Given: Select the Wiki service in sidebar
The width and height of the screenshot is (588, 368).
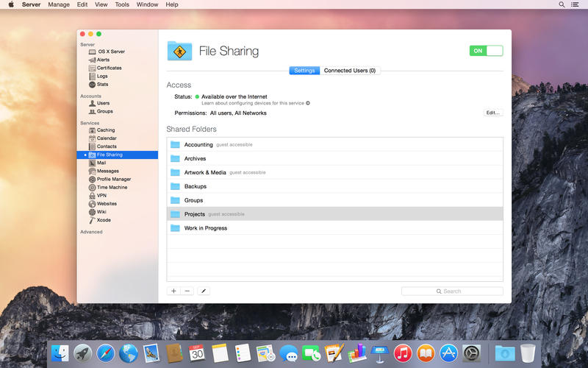Looking at the screenshot, I should point(101,212).
